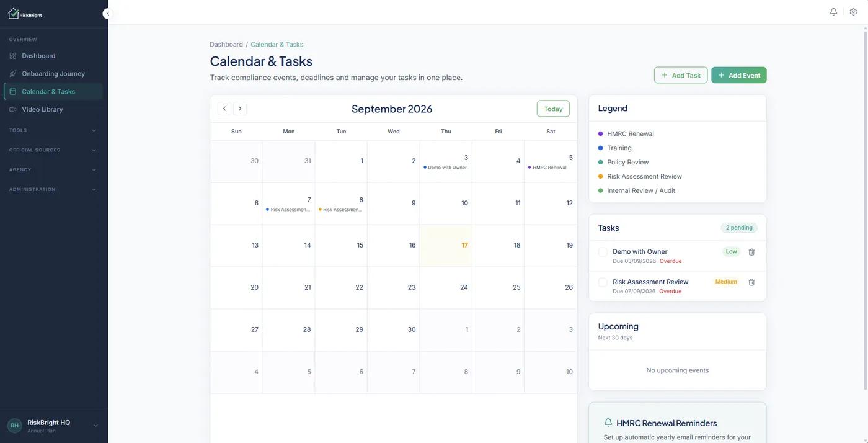Click the No upcoming events message

[678, 370]
